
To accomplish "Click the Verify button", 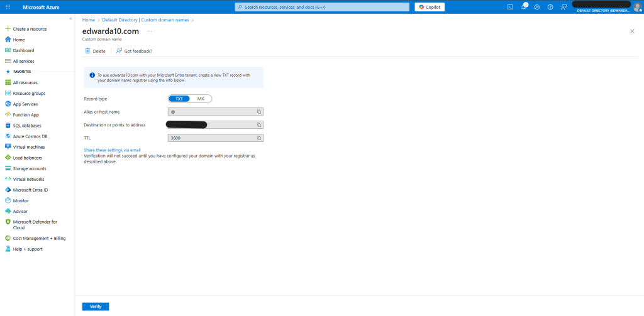I will pyautogui.click(x=96, y=307).
